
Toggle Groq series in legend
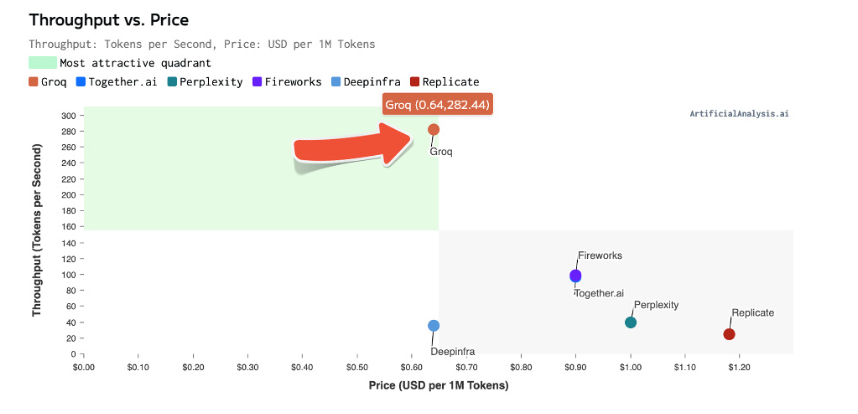click(x=48, y=82)
